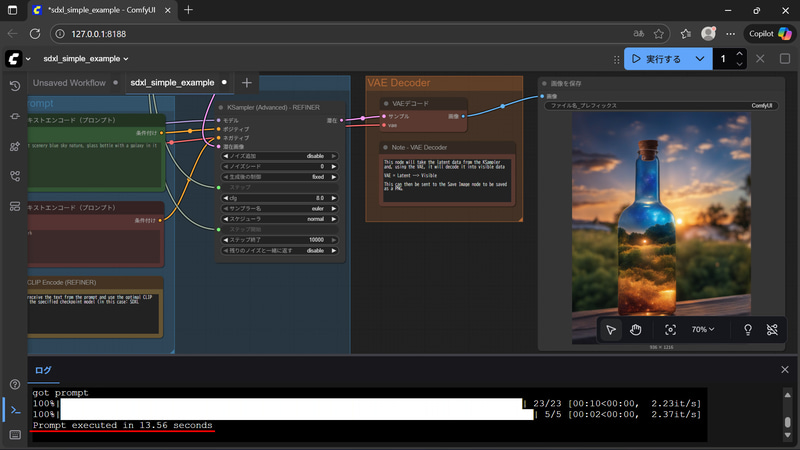
Task: Open Copilot in the browser toolbar
Action: point(770,34)
